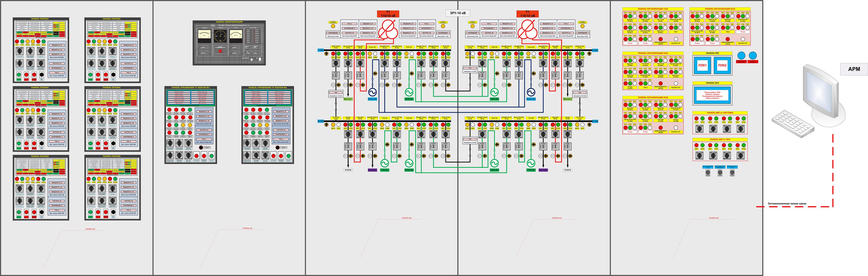Click the ГТЭС №2 generator symbol
868x276 pixels.
[x=531, y=163]
